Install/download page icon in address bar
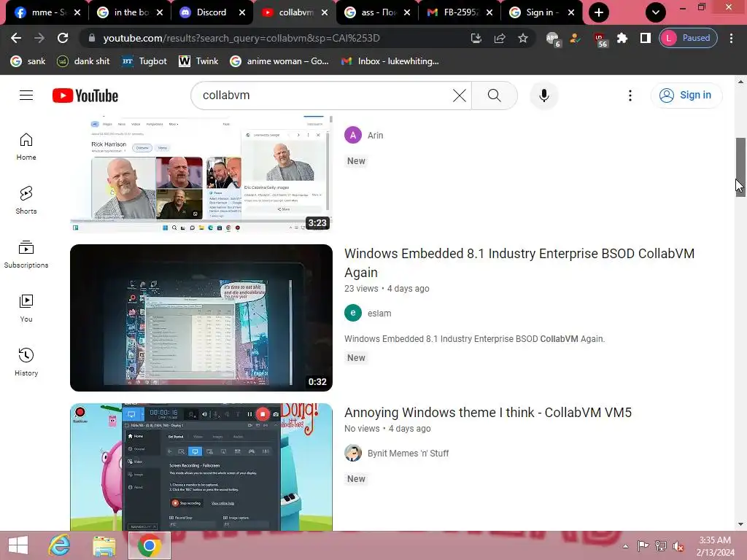Image resolution: width=747 pixels, height=560 pixels. click(x=476, y=38)
